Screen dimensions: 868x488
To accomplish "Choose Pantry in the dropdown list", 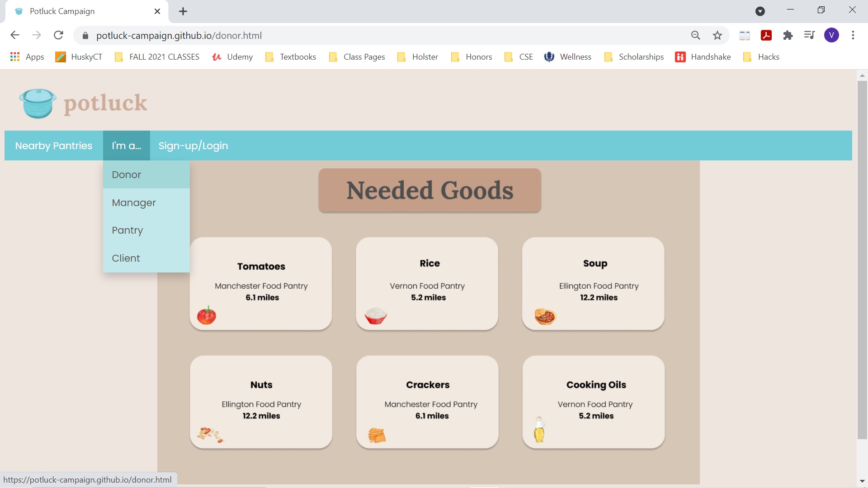I will pos(127,230).
